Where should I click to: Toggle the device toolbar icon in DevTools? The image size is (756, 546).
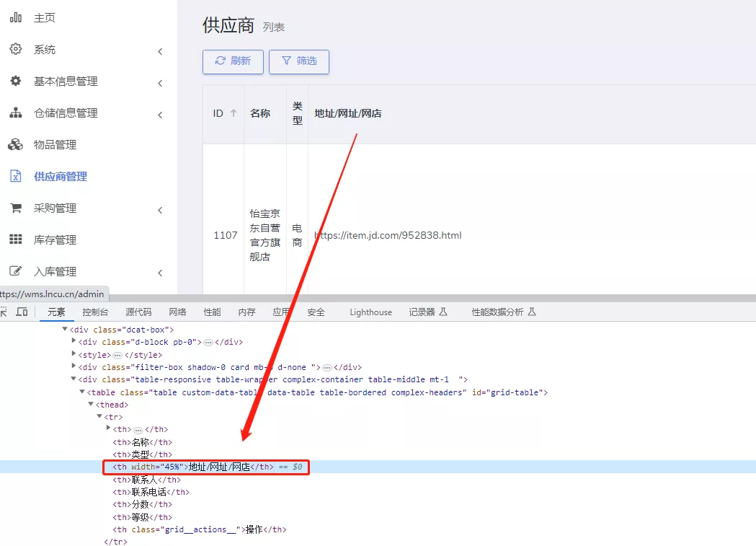click(22, 312)
